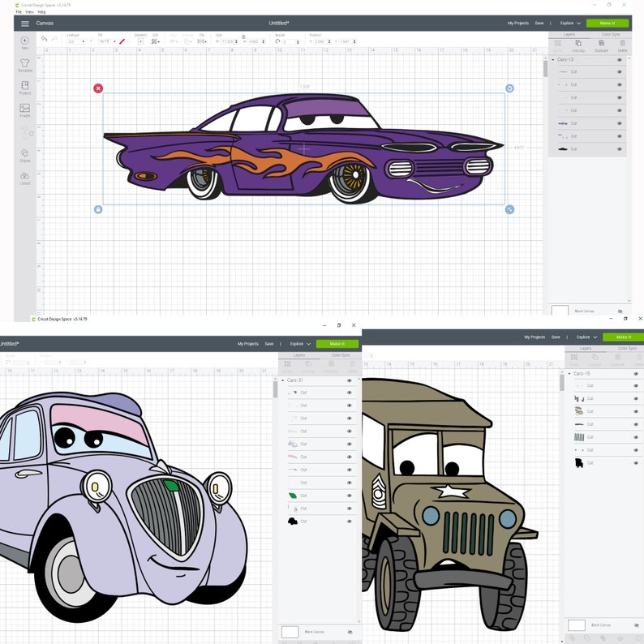Select Layers tab in top window
The image size is (644, 644).
pos(569,35)
